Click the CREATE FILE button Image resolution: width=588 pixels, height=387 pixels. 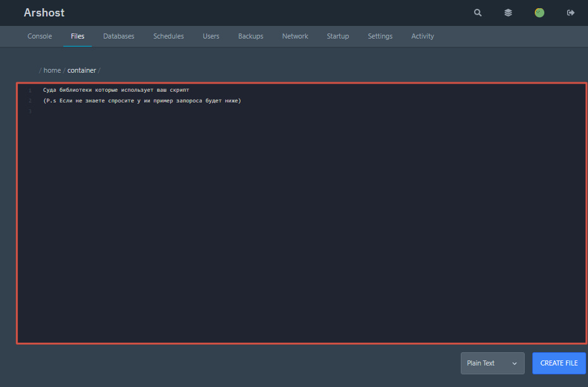point(559,363)
